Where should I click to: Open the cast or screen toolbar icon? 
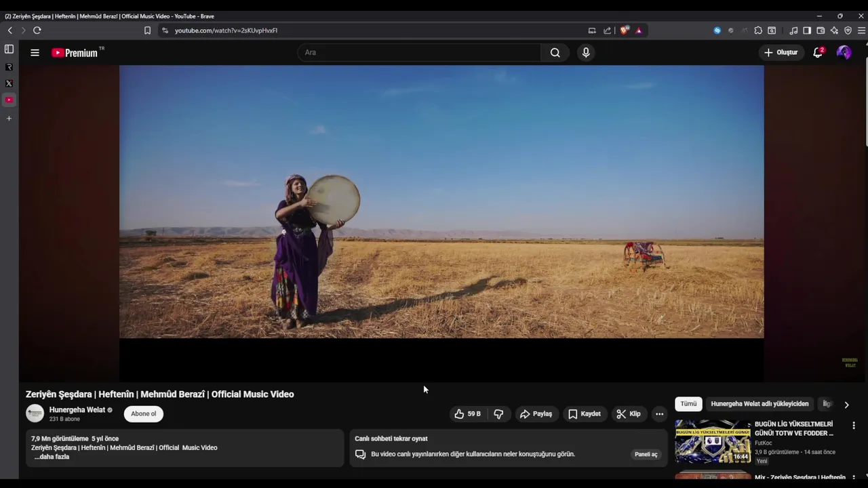click(x=592, y=30)
